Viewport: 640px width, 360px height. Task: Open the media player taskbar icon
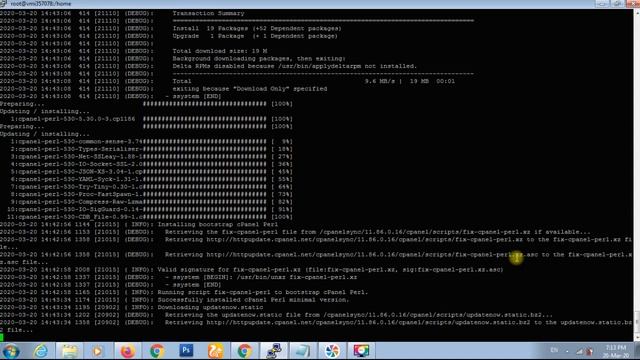(x=98, y=351)
